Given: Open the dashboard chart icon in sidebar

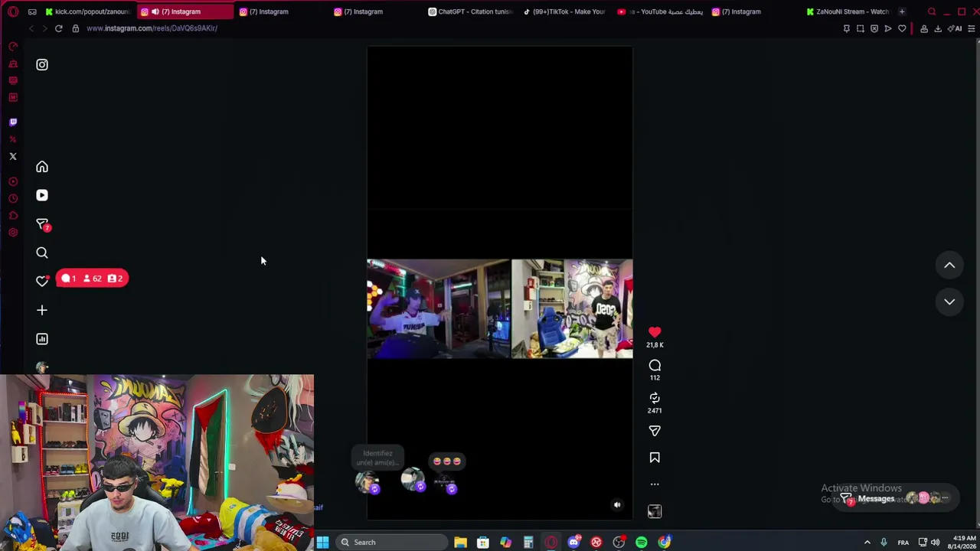Looking at the screenshot, I should [x=42, y=339].
